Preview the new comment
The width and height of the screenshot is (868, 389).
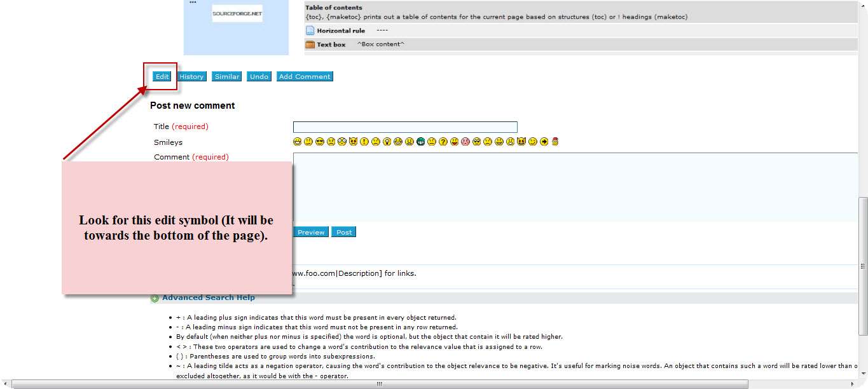point(311,233)
